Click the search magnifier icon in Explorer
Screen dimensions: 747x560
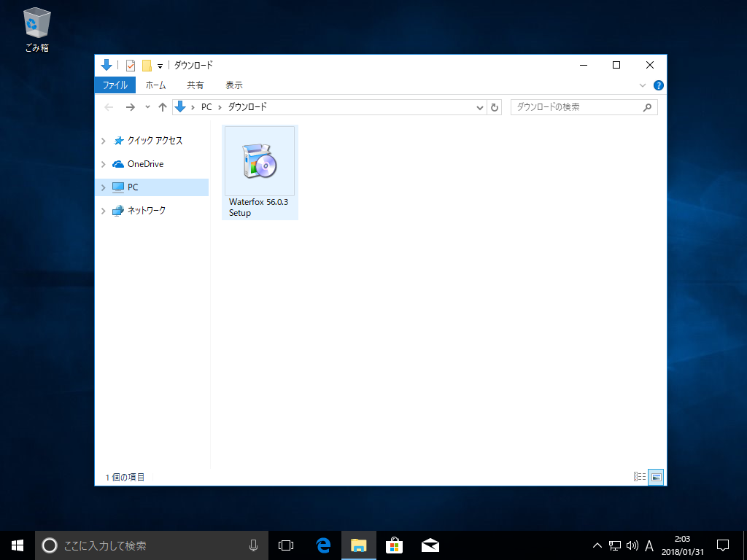click(647, 108)
